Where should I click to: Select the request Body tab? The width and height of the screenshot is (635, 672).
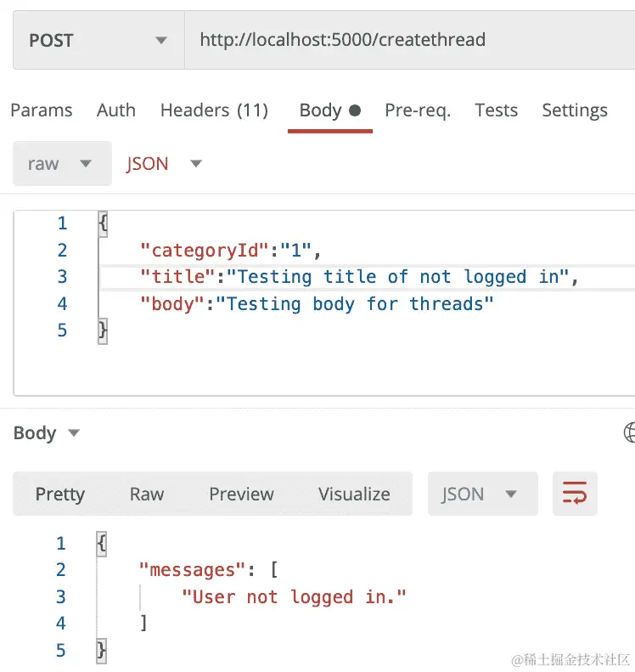point(329,110)
